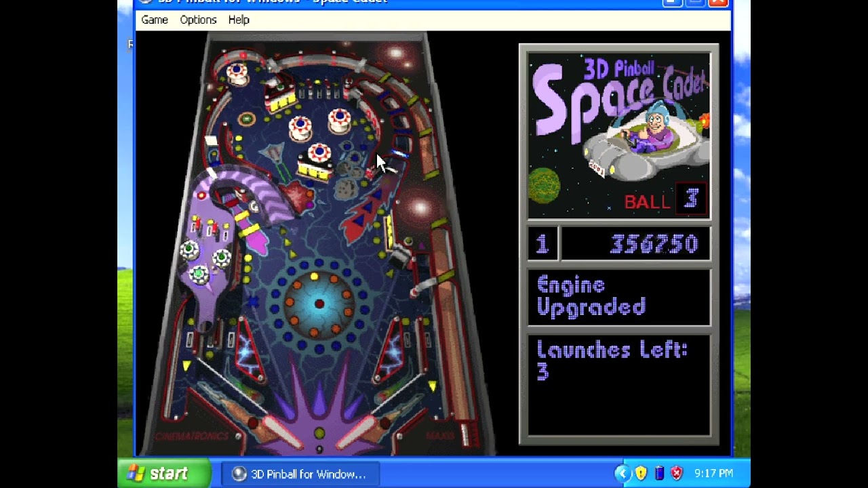The image size is (868, 488).
Task: Select the 3D Pinball taskbar button
Action: point(300,474)
